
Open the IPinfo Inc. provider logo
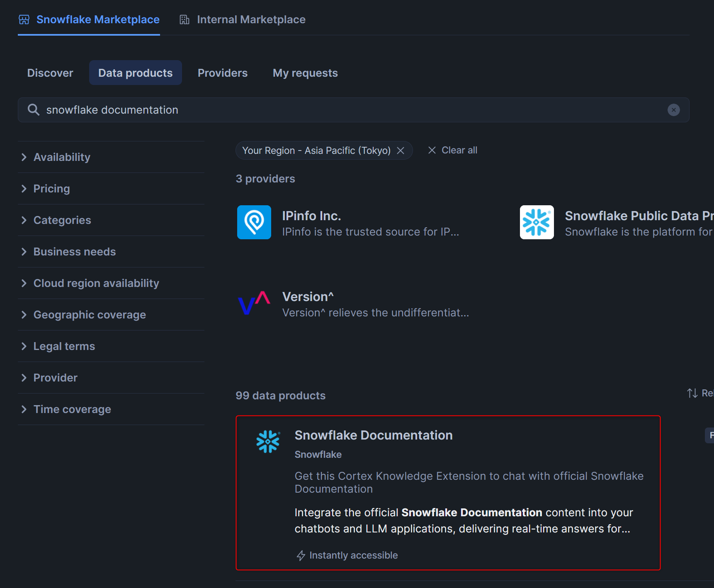(254, 222)
